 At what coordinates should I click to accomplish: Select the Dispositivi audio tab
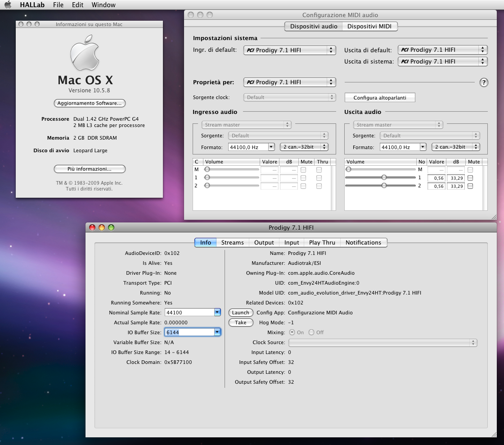click(x=314, y=27)
